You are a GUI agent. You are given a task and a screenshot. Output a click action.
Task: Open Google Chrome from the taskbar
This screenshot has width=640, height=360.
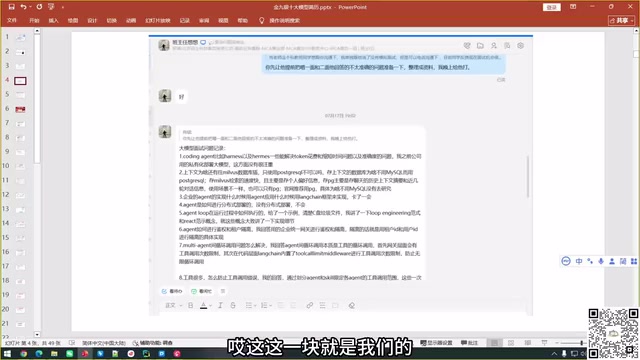click(23, 353)
